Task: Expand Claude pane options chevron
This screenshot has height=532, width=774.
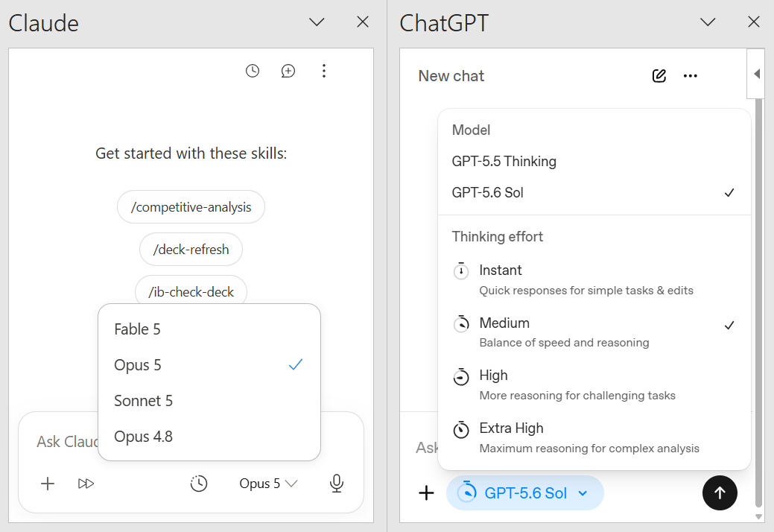Action: (317, 22)
